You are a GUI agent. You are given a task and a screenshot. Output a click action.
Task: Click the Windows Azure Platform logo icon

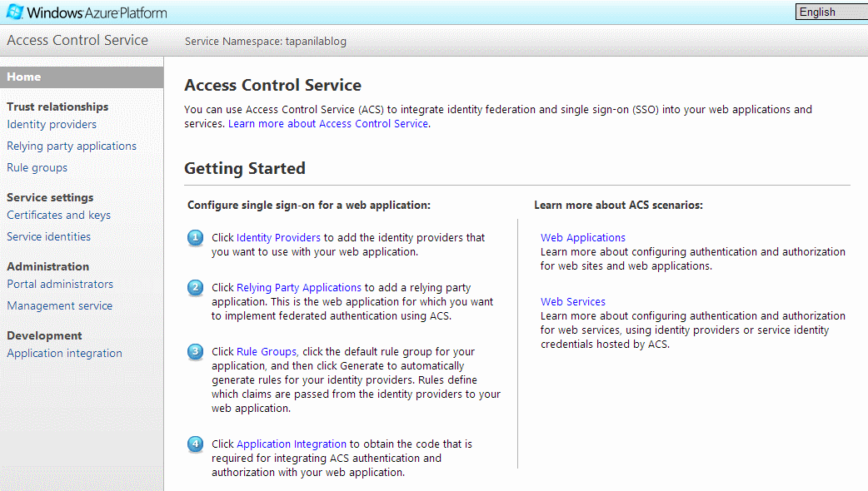click(x=15, y=12)
